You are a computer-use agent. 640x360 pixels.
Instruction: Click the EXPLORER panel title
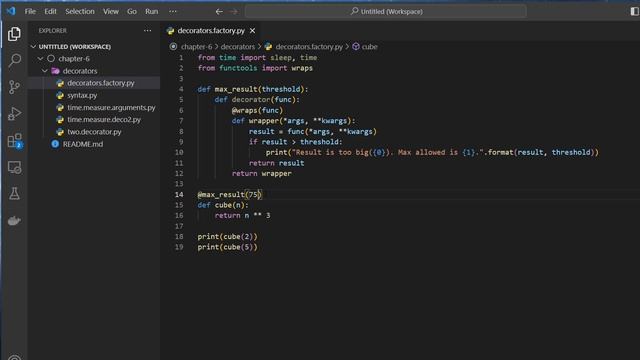[x=53, y=31]
